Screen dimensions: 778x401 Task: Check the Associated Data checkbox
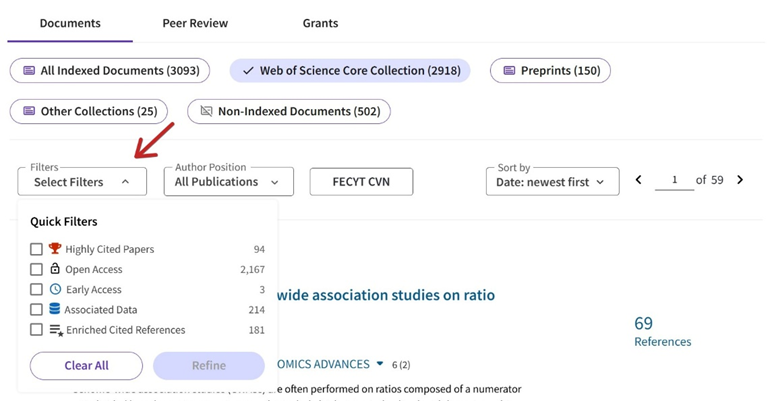click(36, 310)
